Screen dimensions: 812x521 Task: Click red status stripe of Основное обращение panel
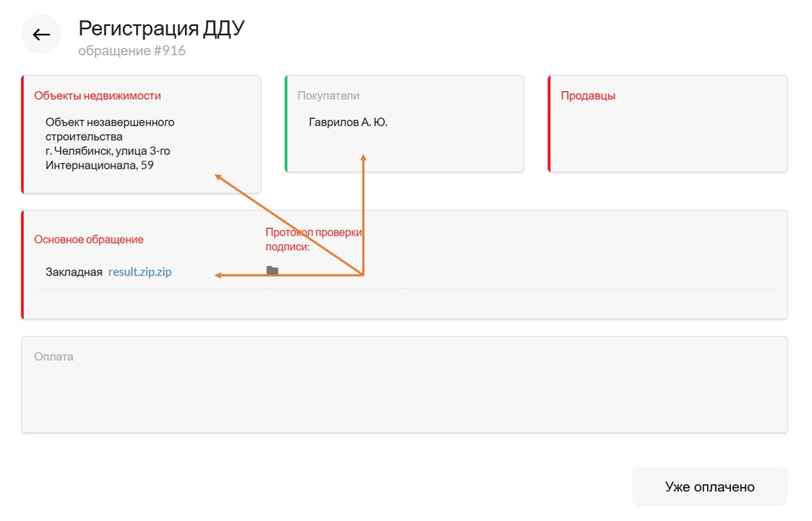[x=23, y=264]
